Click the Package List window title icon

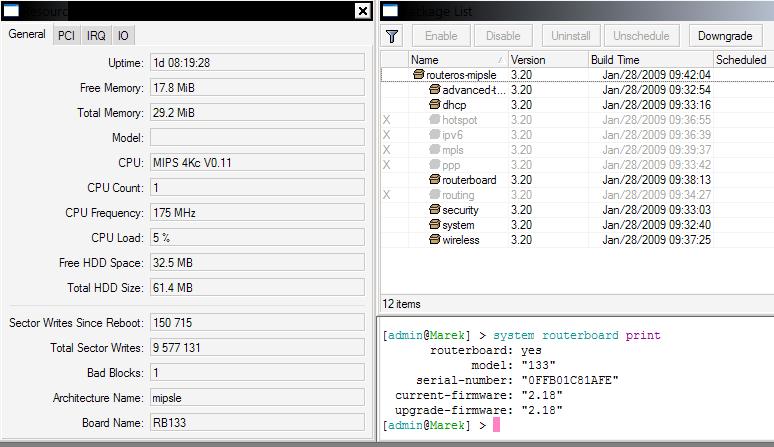coord(390,10)
